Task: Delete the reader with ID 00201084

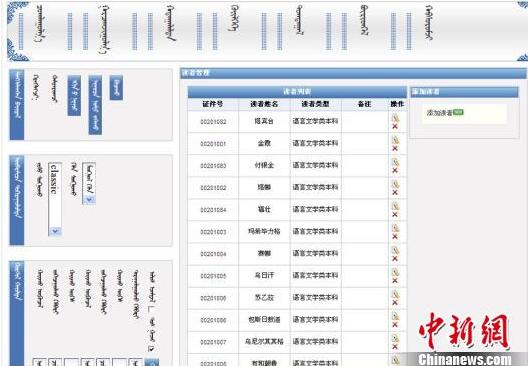Action: [395, 214]
